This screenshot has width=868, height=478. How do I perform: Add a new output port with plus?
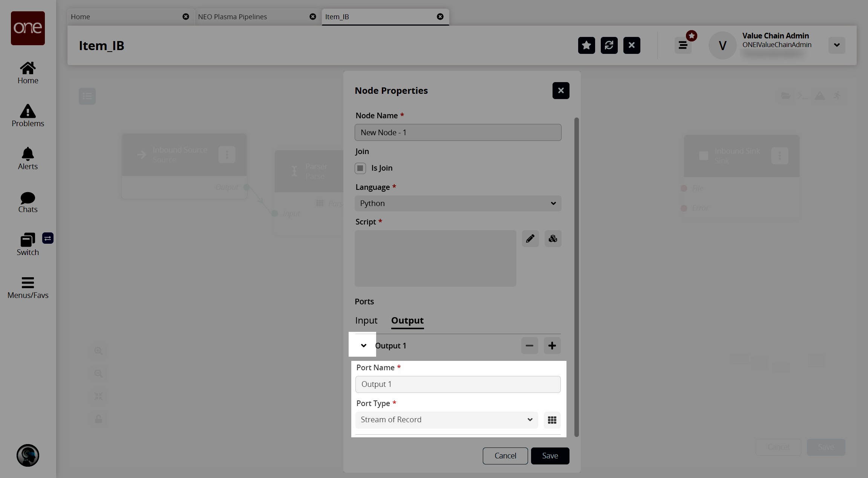pyautogui.click(x=552, y=345)
